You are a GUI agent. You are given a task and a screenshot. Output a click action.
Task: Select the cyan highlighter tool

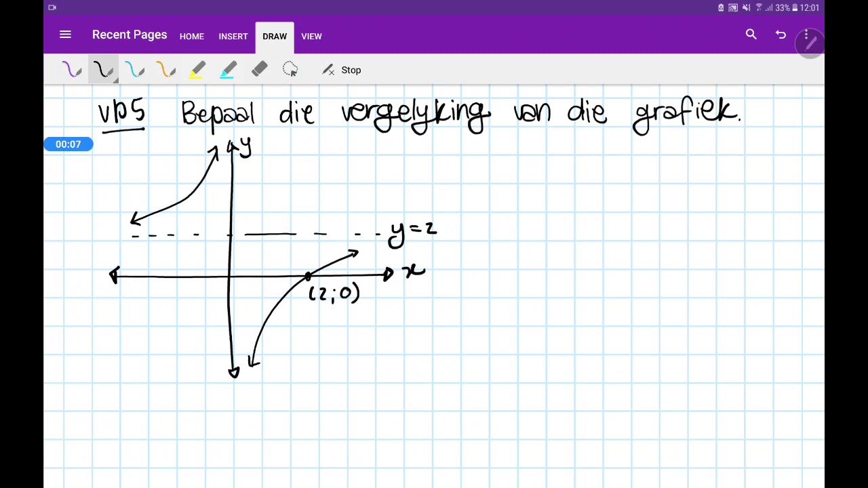point(228,70)
